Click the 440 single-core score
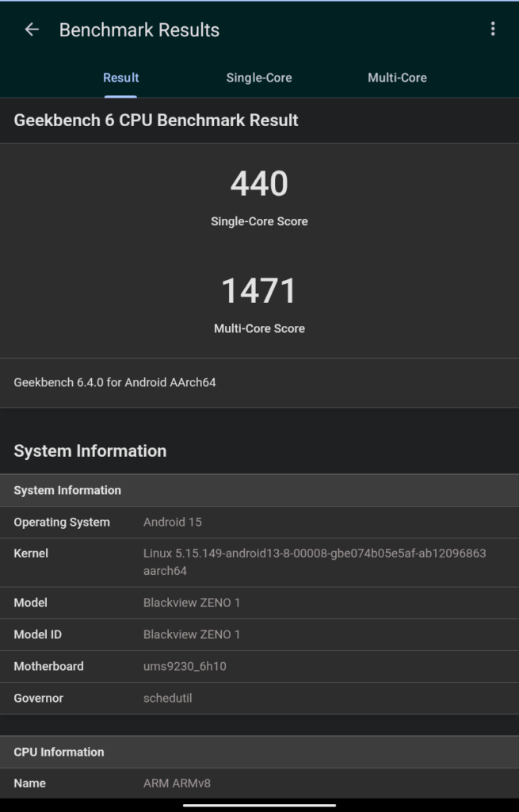The height and width of the screenshot is (812, 519). [x=259, y=183]
